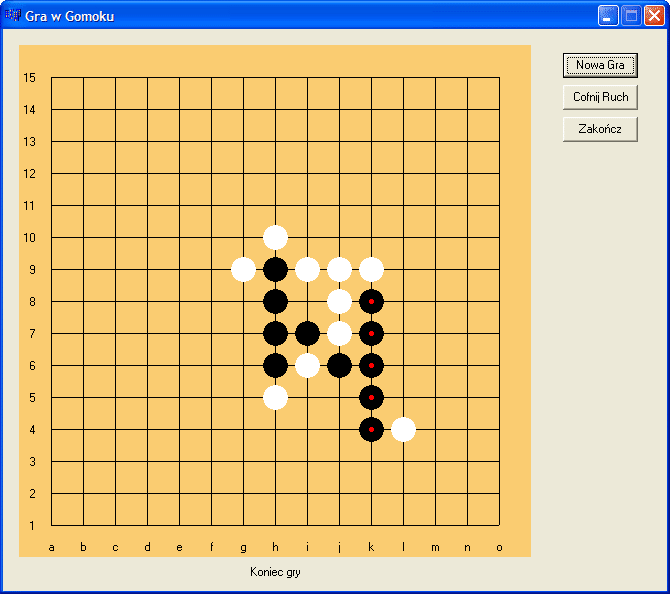Place a stone at empty intersection a15
The height and width of the screenshot is (594, 670).
click(x=51, y=77)
